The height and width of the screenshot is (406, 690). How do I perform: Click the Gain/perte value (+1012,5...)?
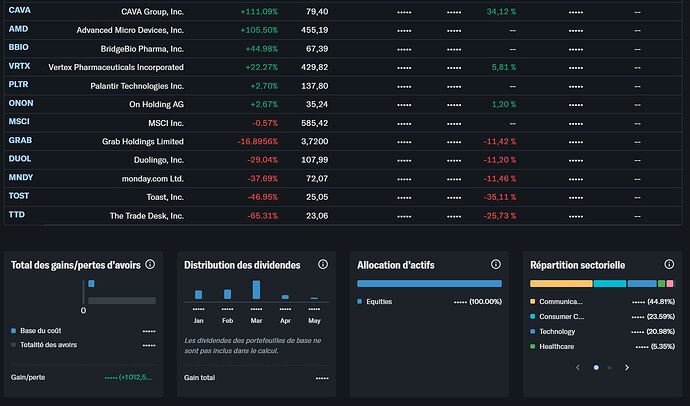[x=128, y=377]
